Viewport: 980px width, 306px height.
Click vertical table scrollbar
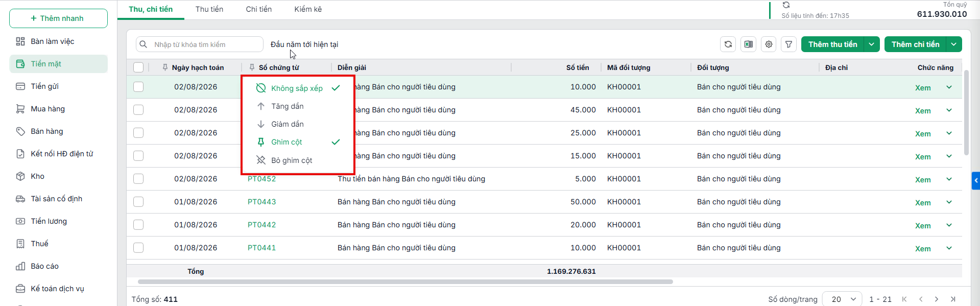[x=966, y=112]
